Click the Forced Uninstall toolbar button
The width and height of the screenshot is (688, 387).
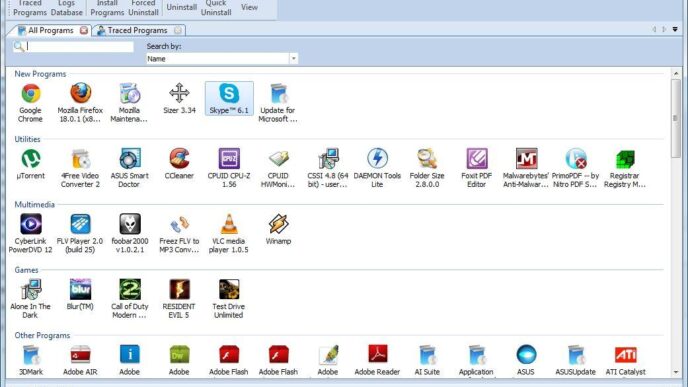[143, 8]
